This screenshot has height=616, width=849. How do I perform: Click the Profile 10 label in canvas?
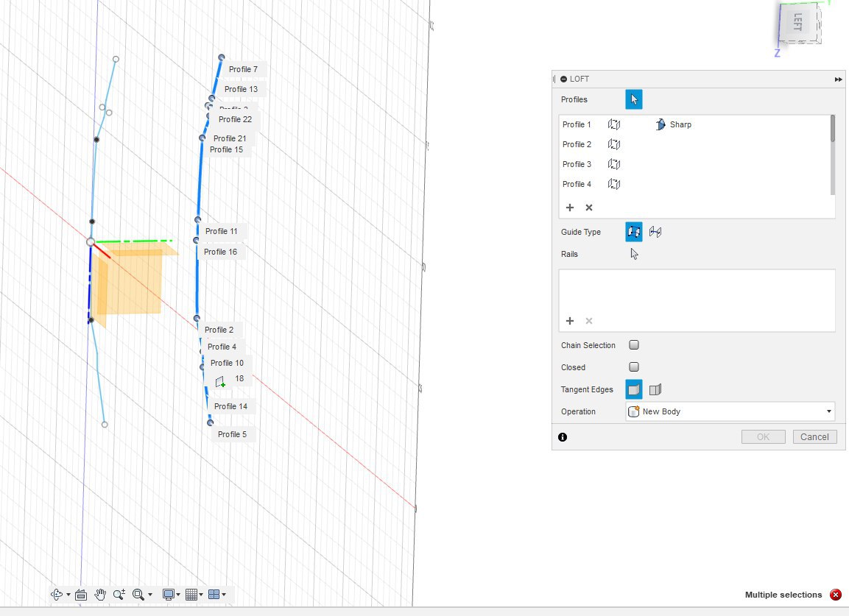(x=227, y=363)
